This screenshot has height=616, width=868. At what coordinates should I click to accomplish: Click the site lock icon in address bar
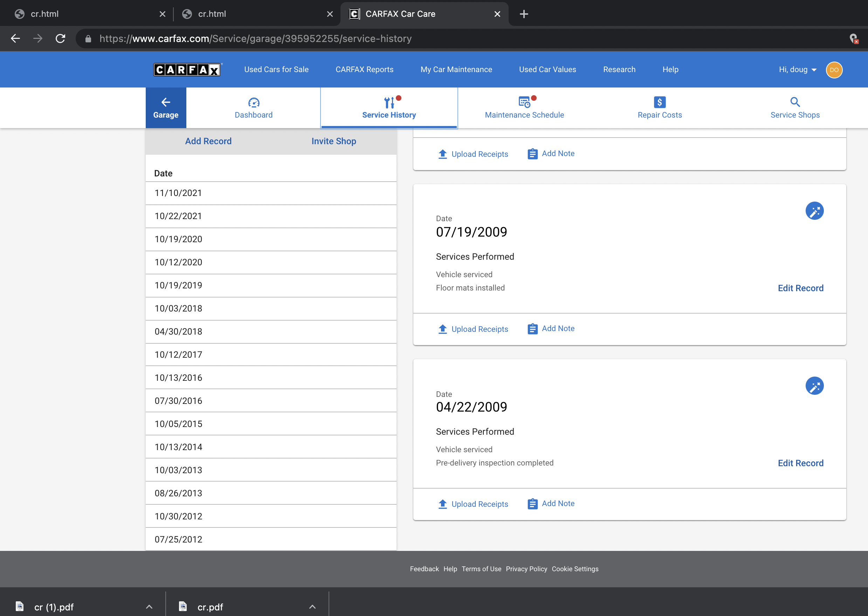pos(88,39)
